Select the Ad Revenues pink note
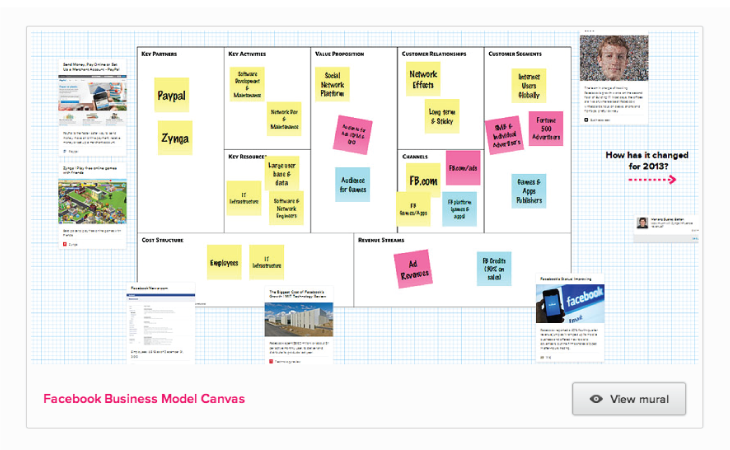This screenshot has width=730, height=450. [x=413, y=269]
